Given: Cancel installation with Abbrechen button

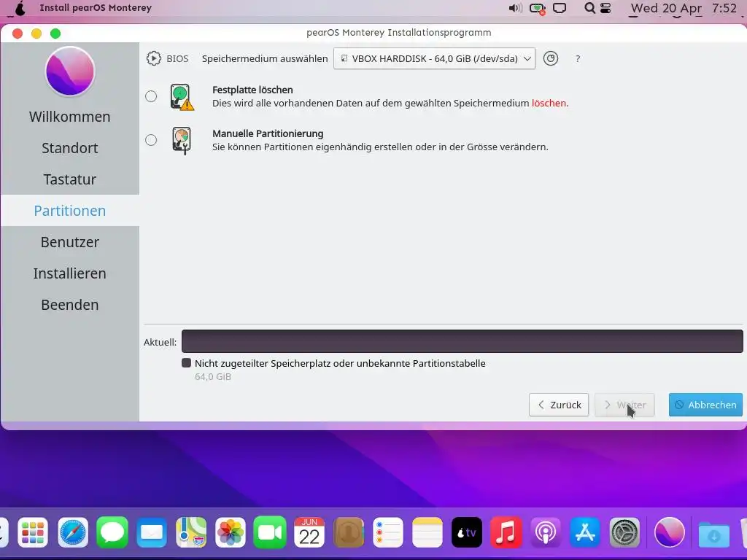Looking at the screenshot, I should point(705,405).
